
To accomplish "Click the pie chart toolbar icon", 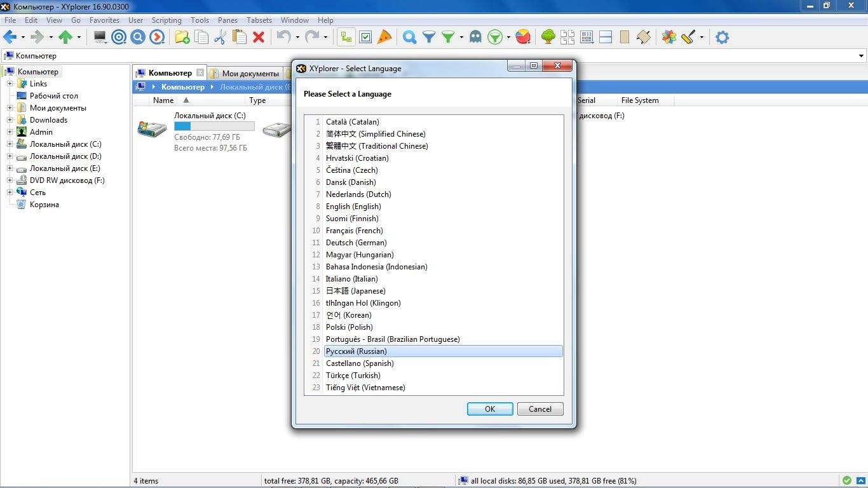I will [x=523, y=37].
